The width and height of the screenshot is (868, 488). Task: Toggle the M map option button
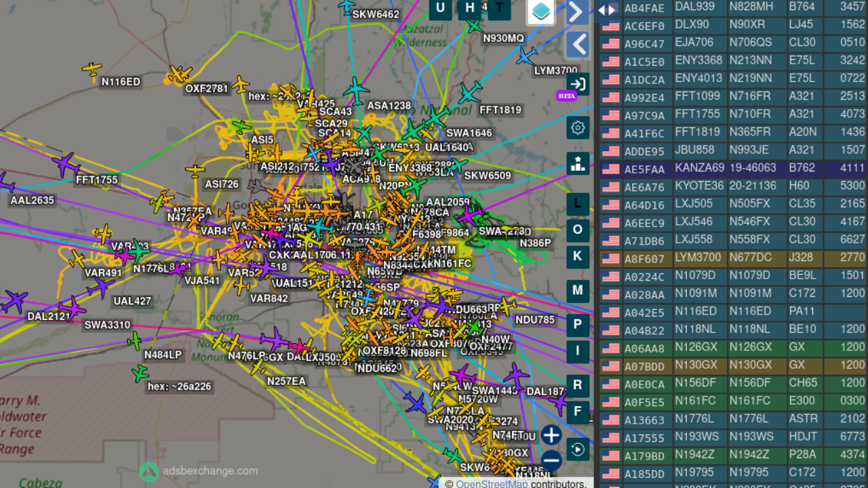[x=578, y=290]
